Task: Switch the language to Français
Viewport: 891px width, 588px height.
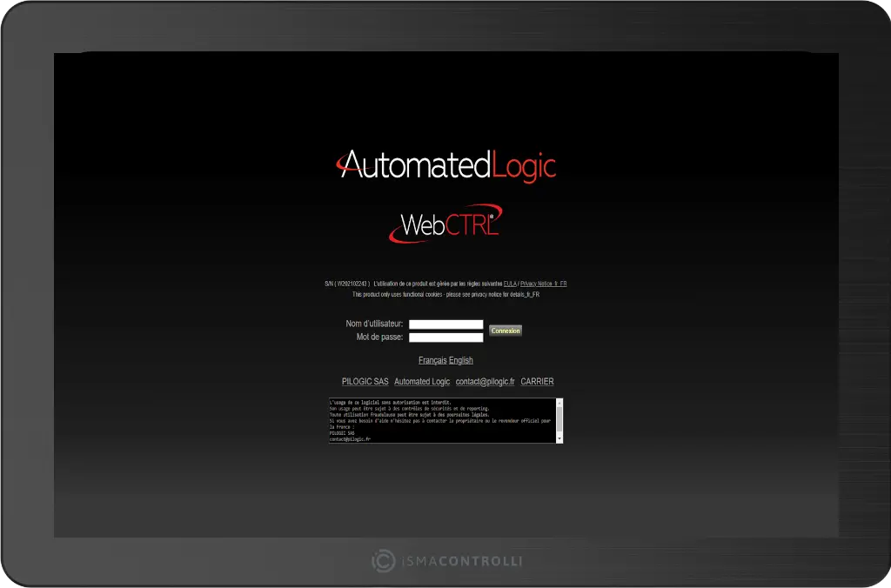Action: pyautogui.click(x=432, y=359)
